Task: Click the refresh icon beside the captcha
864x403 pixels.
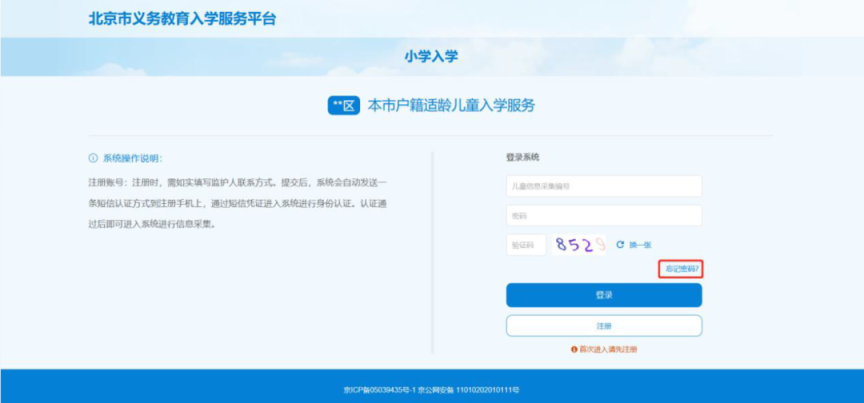Action: pyautogui.click(x=620, y=245)
